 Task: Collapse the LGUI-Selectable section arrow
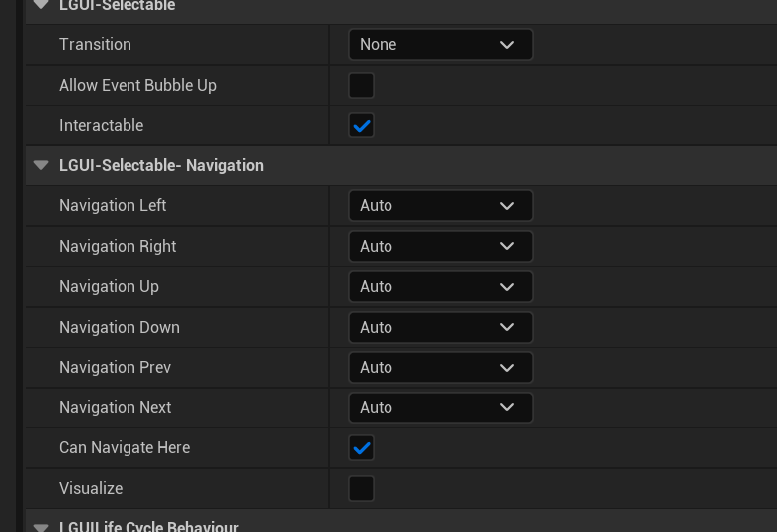pyautogui.click(x=41, y=5)
